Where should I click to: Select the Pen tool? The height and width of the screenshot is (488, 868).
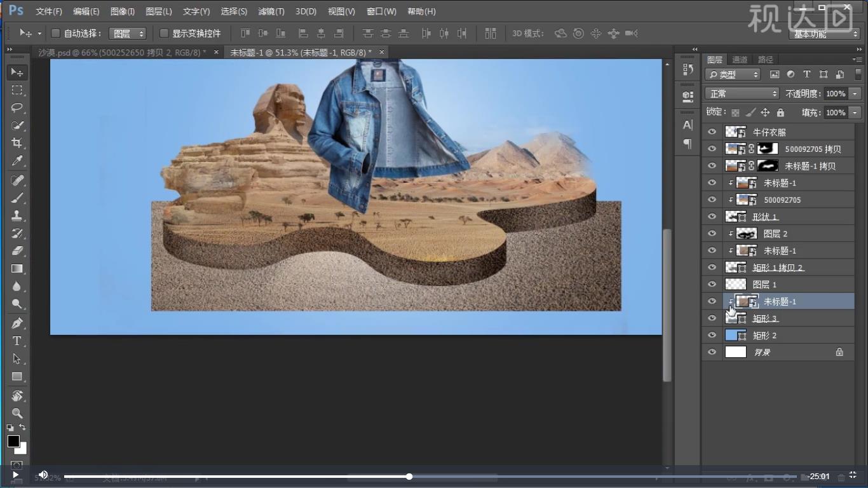tap(17, 323)
